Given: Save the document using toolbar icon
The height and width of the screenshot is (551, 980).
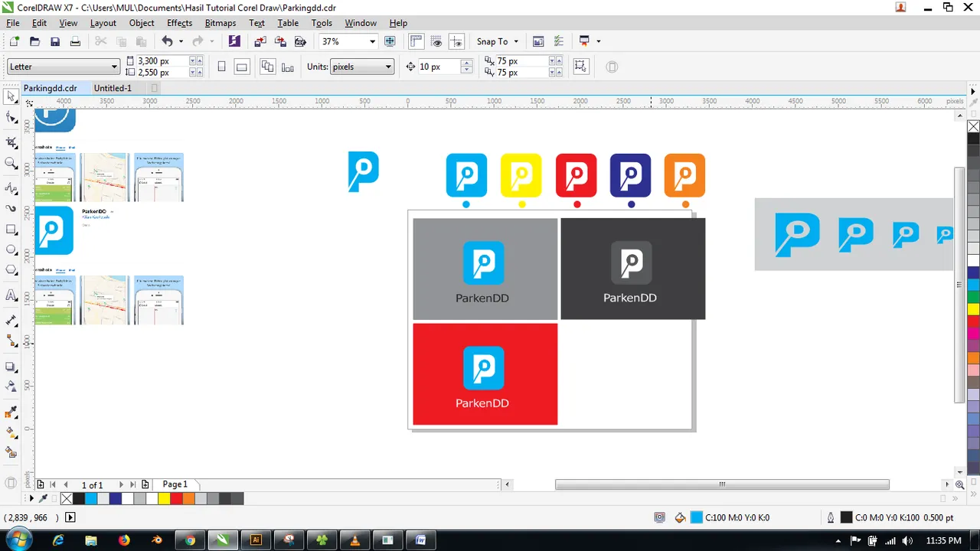Looking at the screenshot, I should (54, 41).
